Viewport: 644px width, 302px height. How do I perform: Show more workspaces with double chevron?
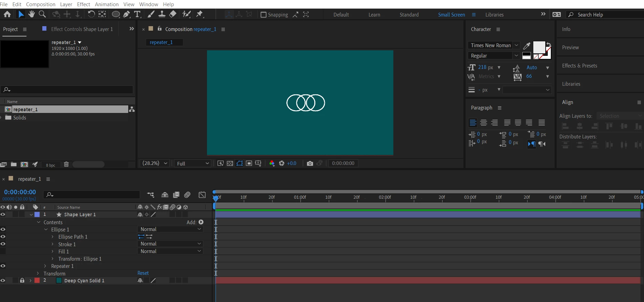click(x=543, y=14)
